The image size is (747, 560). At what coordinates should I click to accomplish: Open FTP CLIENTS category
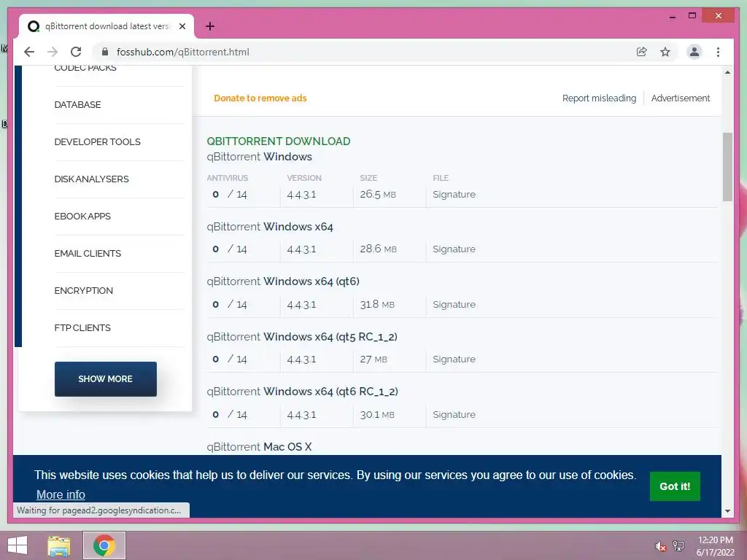pyautogui.click(x=82, y=327)
